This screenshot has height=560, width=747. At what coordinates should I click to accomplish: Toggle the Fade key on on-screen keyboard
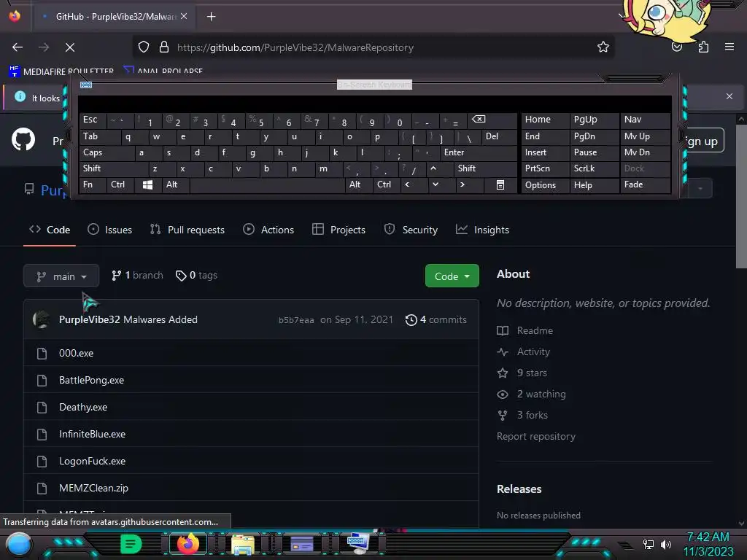pyautogui.click(x=645, y=184)
